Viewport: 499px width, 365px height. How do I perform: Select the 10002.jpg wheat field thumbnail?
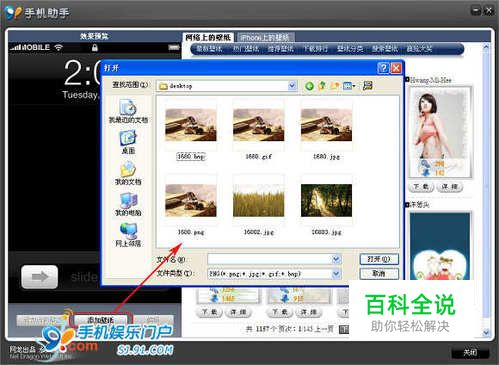point(259,200)
